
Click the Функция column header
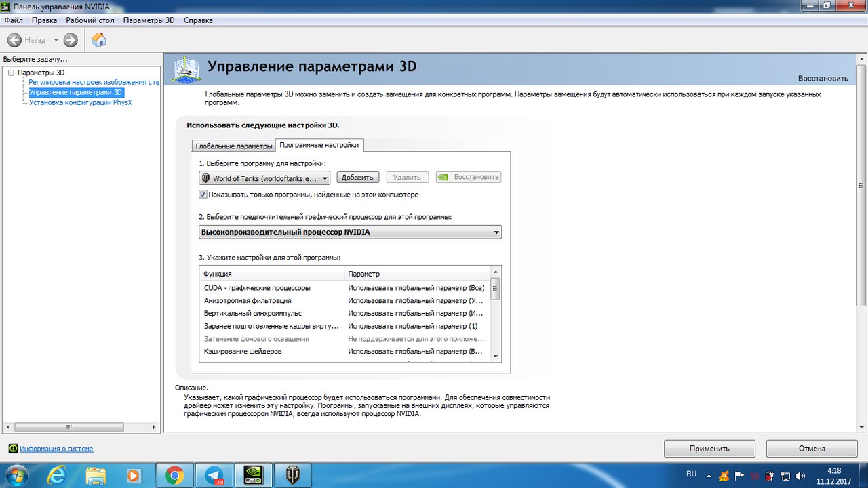coord(272,274)
